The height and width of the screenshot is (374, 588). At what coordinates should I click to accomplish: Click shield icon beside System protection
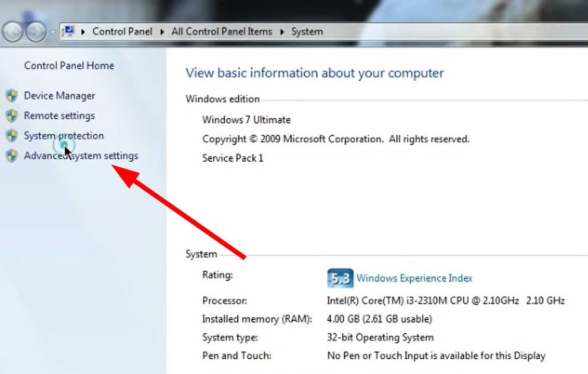(x=12, y=135)
